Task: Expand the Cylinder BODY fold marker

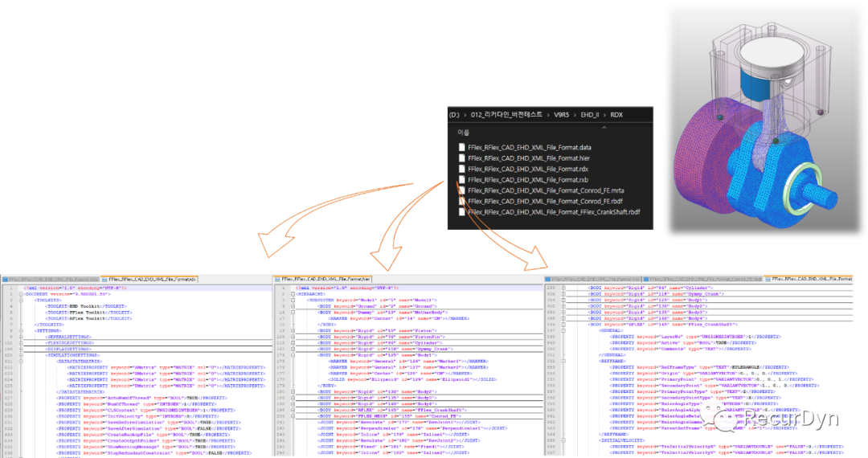Action: [x=563, y=287]
